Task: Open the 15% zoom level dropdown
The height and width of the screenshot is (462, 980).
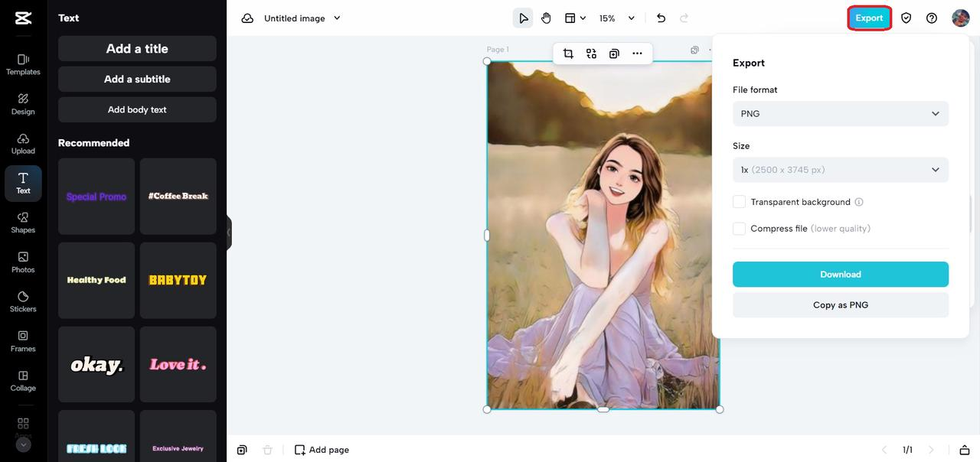Action: (617, 18)
